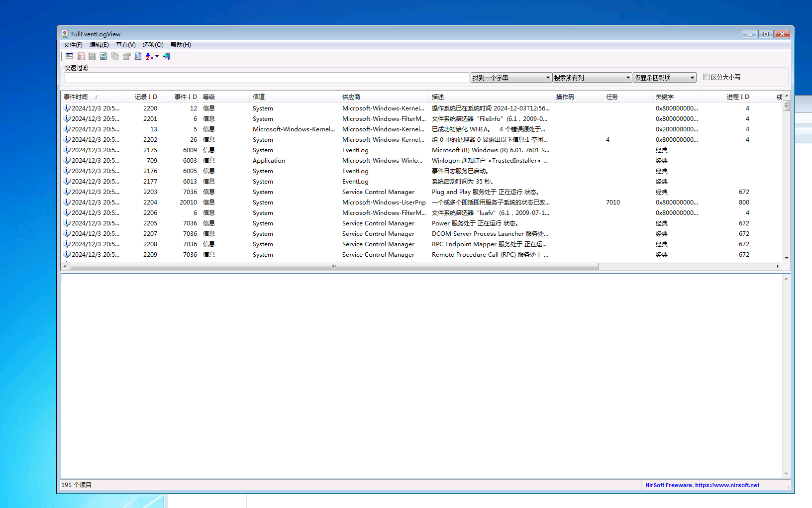Open the Properties toolbar icon
Image resolution: width=812 pixels, height=508 pixels.
126,56
